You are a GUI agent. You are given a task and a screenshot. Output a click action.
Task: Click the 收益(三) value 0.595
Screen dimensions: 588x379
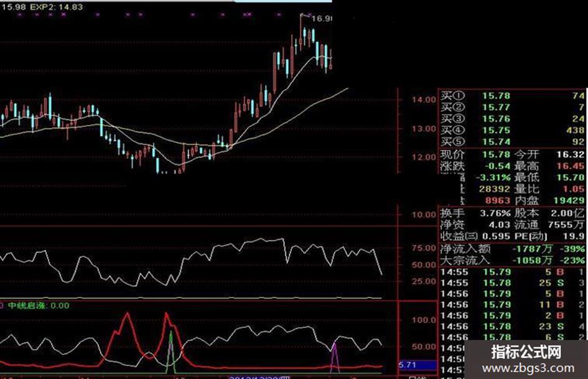(x=496, y=236)
